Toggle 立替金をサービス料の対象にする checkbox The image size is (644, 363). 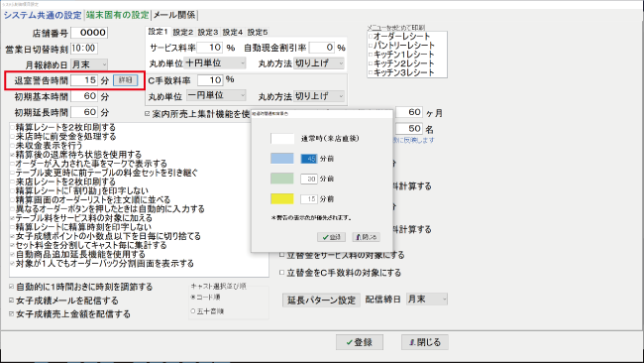pyautogui.click(x=281, y=255)
